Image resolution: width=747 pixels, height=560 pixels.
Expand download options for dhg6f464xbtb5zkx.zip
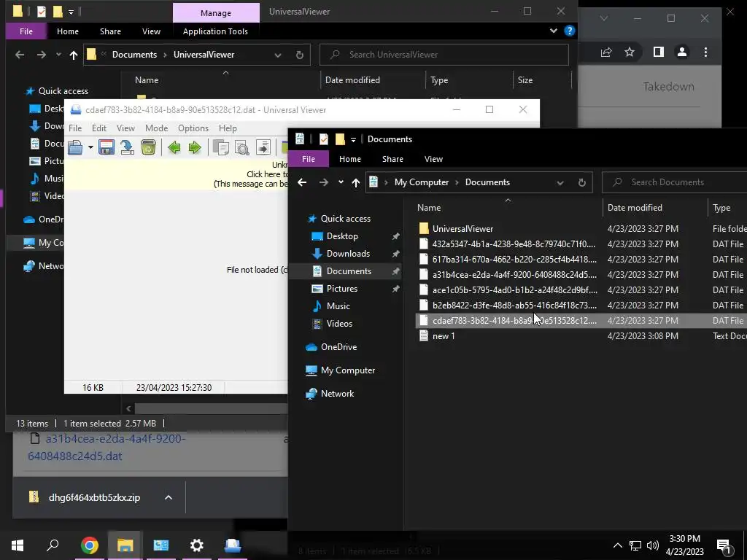coord(169,497)
